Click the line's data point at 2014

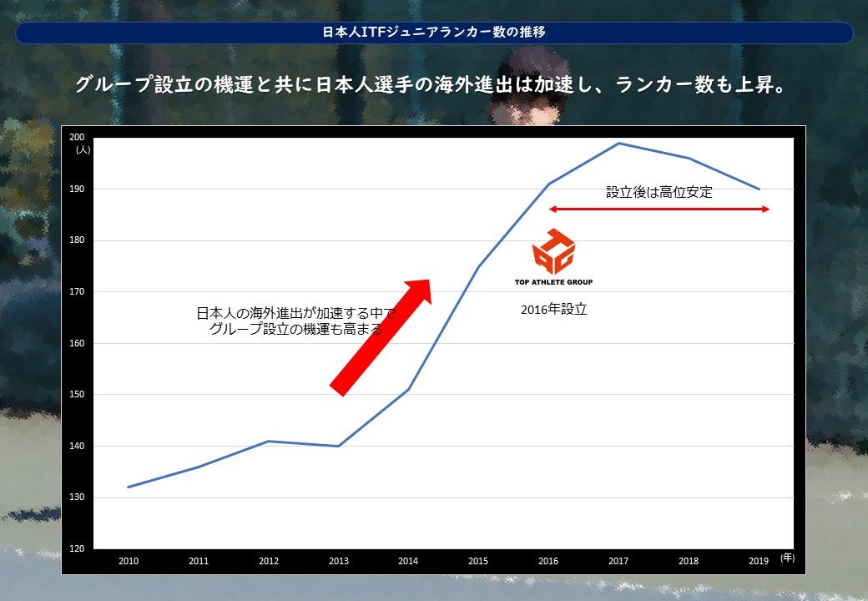(408, 389)
